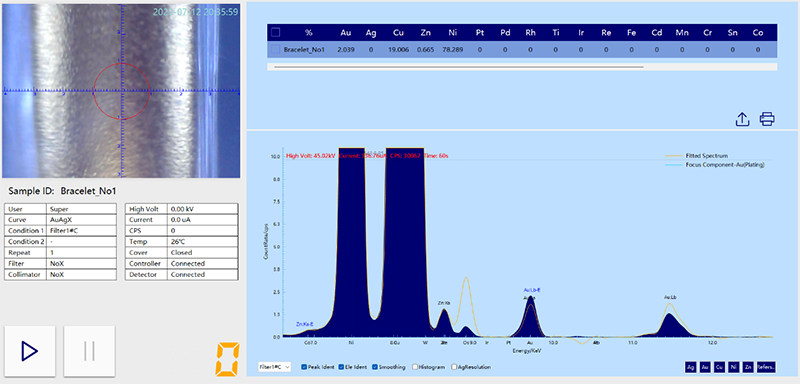Click the export results icon
This screenshot has height=384, width=800.
(742, 119)
